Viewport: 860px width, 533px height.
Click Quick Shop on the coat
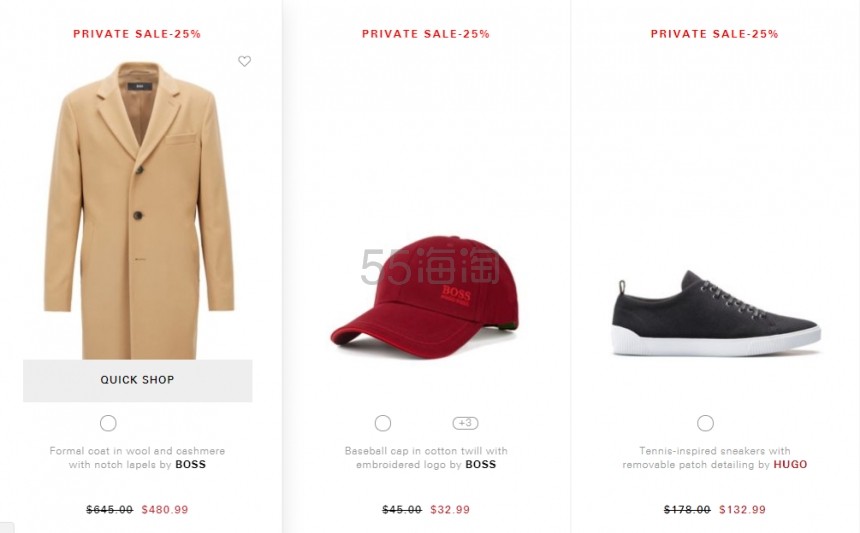coord(137,380)
